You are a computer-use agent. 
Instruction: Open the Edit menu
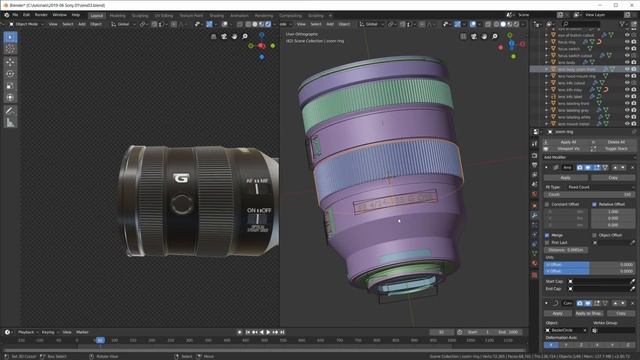click(27, 15)
